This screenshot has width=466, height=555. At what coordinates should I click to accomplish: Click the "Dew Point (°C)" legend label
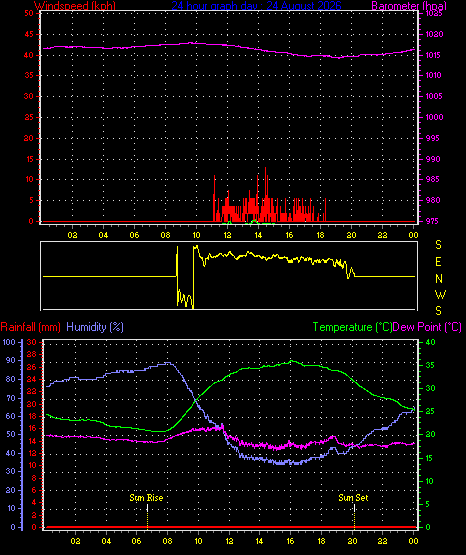pos(427,327)
